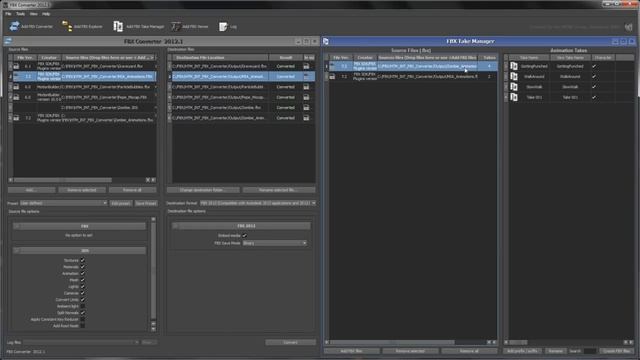This screenshot has width=640, height=360.
Task: Open the Help menu
Action: click(46, 14)
